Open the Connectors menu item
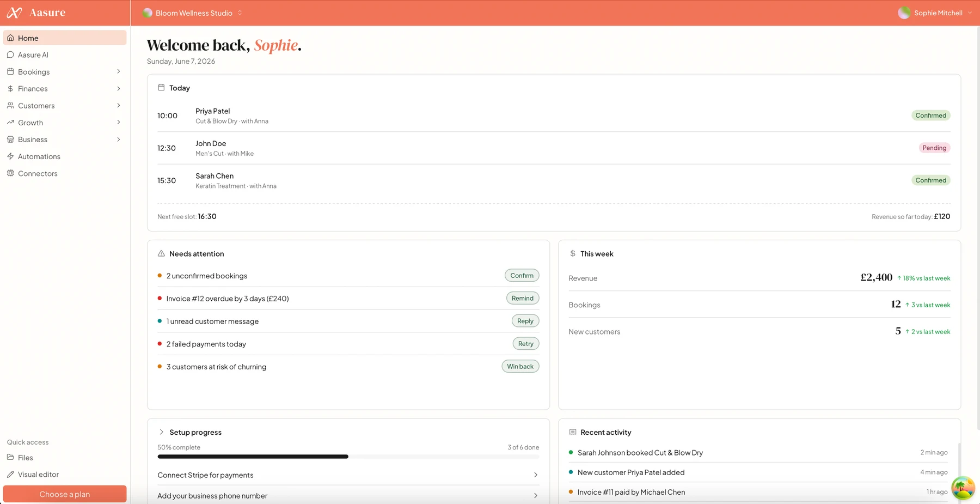The image size is (980, 504). [x=65, y=173]
